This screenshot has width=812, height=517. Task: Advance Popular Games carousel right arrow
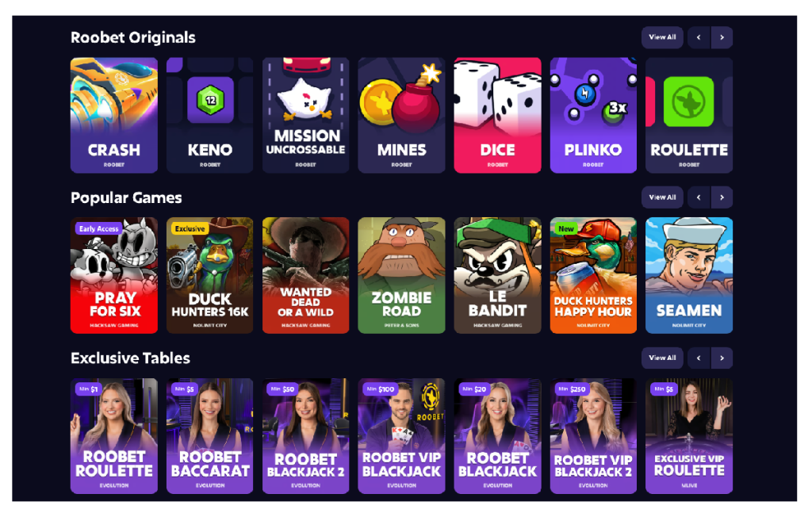[x=722, y=197]
